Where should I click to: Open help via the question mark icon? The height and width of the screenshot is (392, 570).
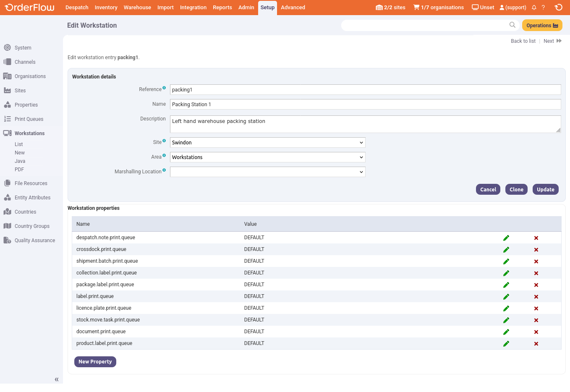click(543, 8)
